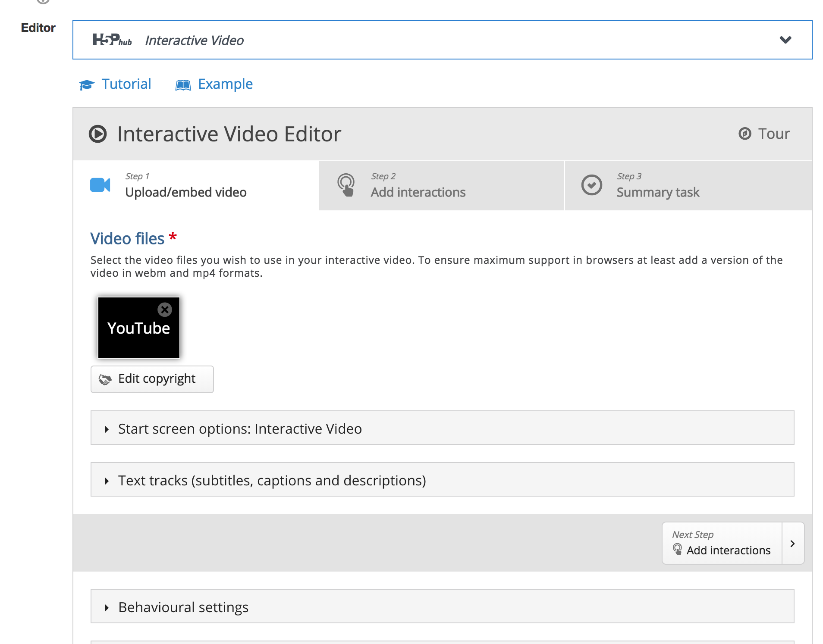Screen dimensions: 823x644
Task: Click the touch pointer icon for Step 2
Action: 346,185
